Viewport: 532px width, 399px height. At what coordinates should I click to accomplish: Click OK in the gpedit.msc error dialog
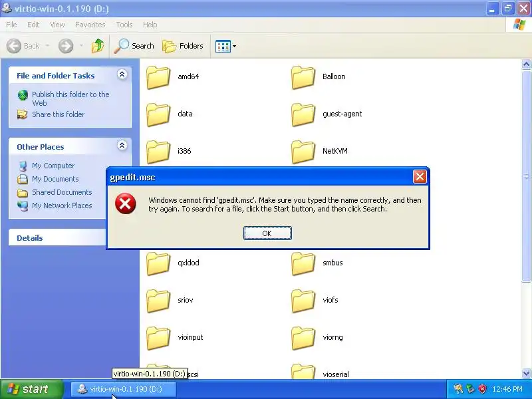pos(267,233)
